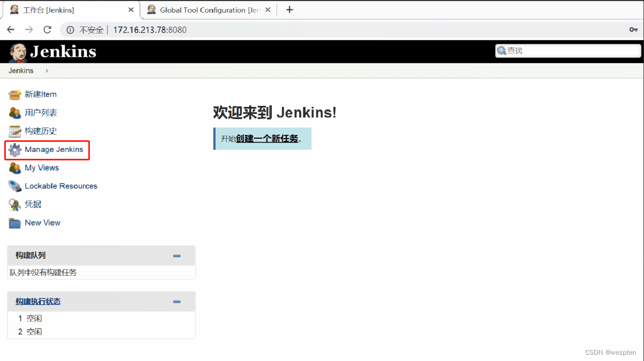Viewport: 644px width, 361px height.
Task: Select the Lockable Resources icon
Action: [15, 186]
